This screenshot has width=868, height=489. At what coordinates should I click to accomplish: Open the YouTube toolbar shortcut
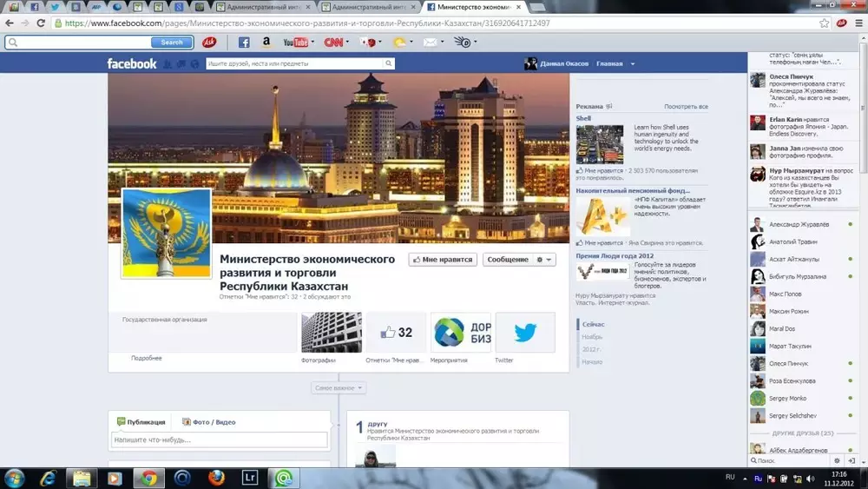(x=296, y=42)
